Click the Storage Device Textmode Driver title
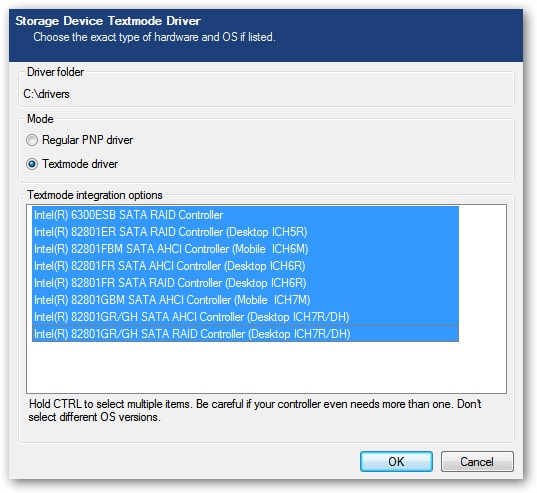Viewport: 537px width, 493px height. (108, 21)
